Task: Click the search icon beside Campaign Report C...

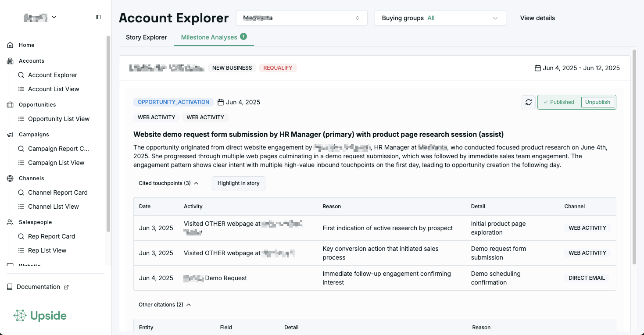Action: [x=21, y=149]
